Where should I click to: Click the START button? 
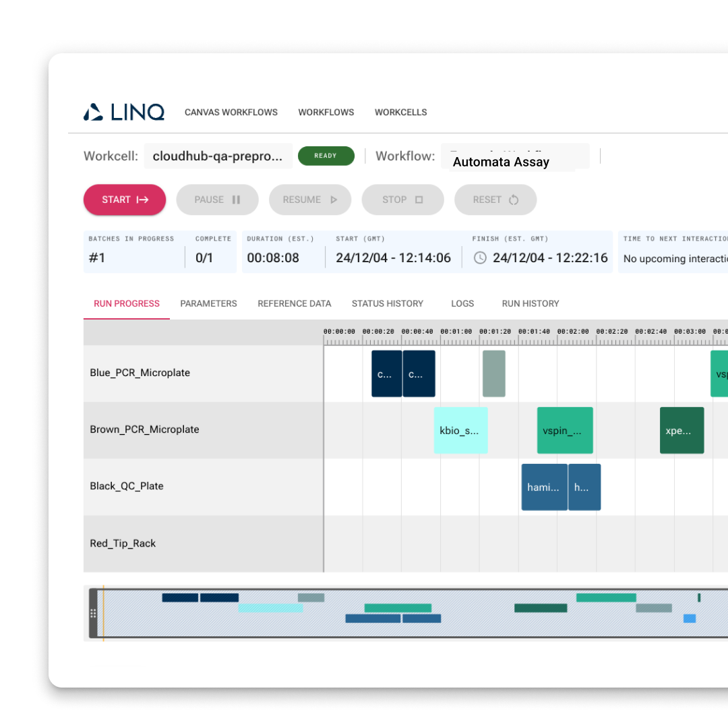coord(125,200)
